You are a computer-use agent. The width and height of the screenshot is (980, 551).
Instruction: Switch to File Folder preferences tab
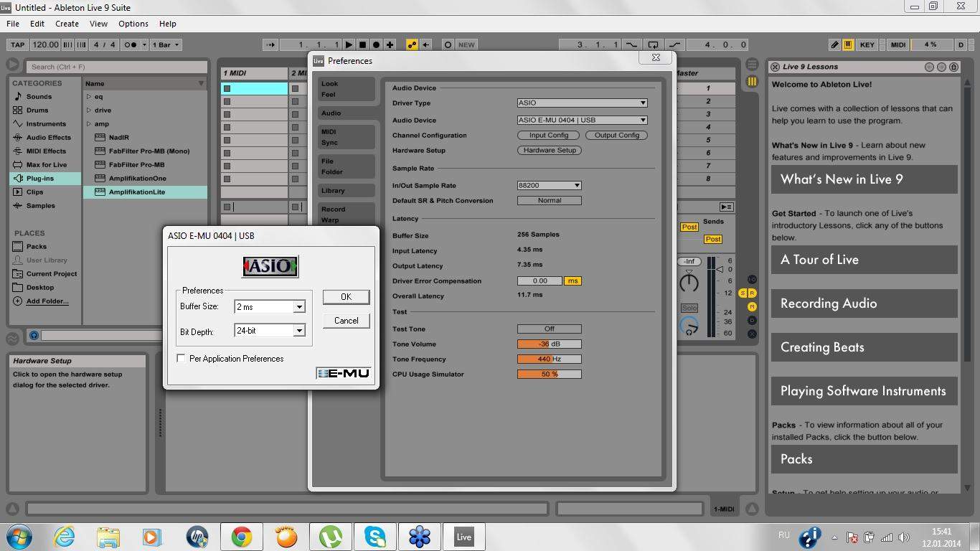tap(346, 166)
